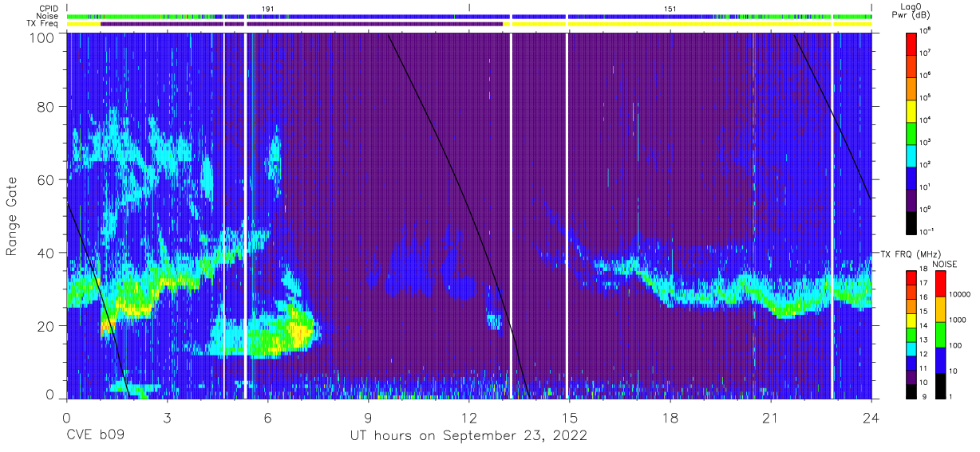Click the '60' tick on Range Gate axis
This screenshot has width=980, height=452.
click(45, 179)
